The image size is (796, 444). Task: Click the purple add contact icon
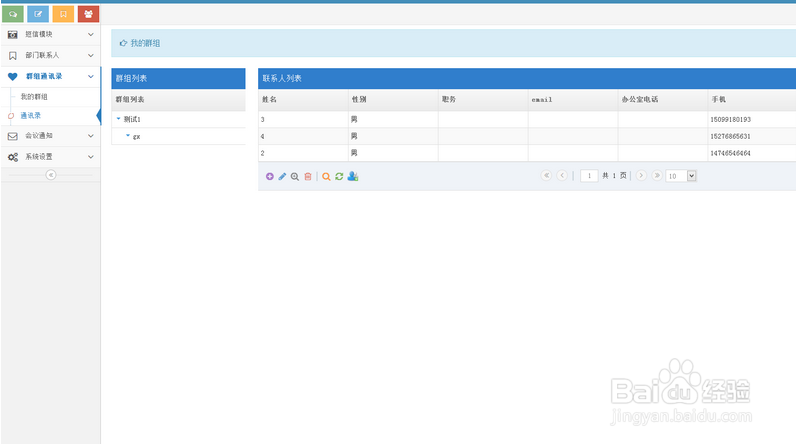tap(270, 177)
